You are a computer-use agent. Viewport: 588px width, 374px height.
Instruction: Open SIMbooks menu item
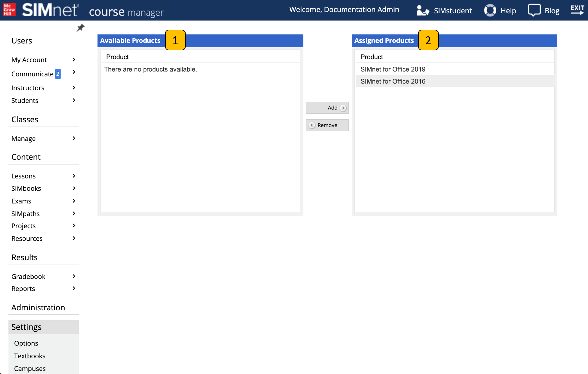26,188
